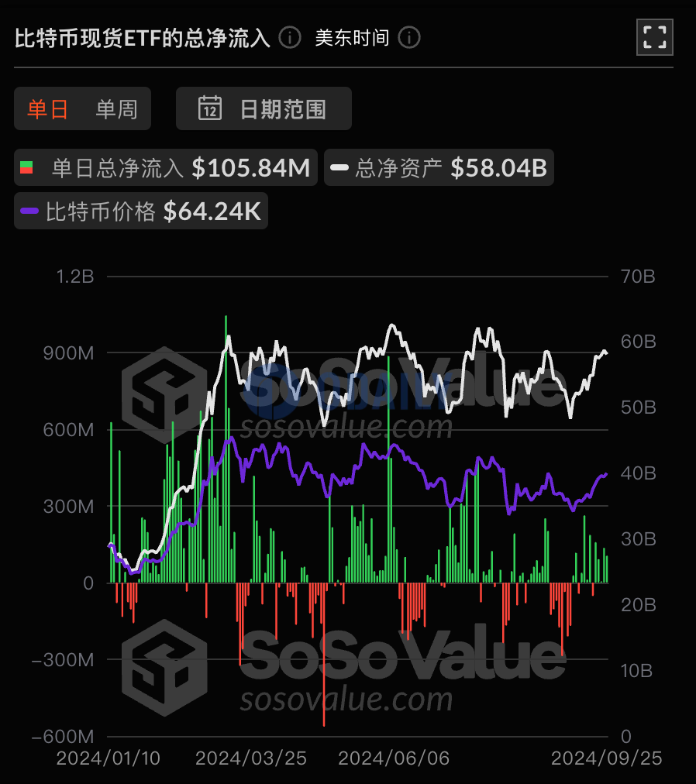Click purple swatch of 比特币价格
Image resolution: width=696 pixels, height=784 pixels.
tap(29, 211)
